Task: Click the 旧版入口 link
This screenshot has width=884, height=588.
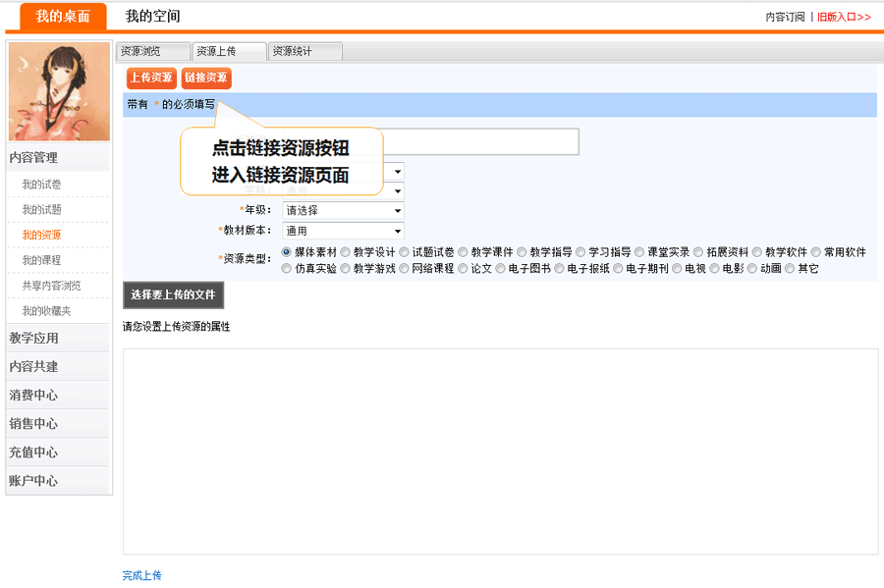Action: tap(844, 17)
